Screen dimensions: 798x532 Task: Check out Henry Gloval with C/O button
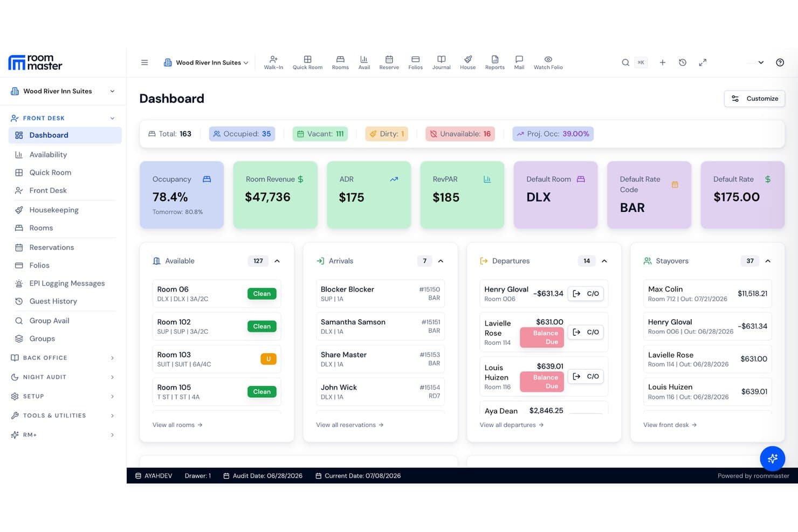[x=586, y=294]
